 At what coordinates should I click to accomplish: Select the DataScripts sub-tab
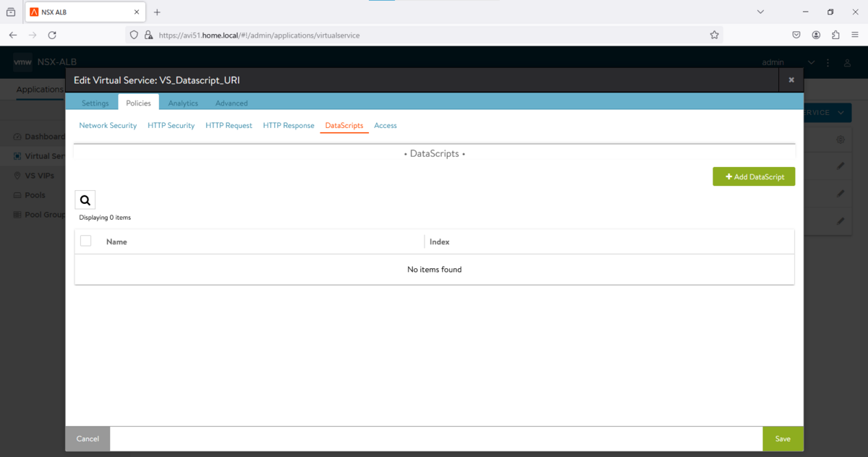coord(344,126)
